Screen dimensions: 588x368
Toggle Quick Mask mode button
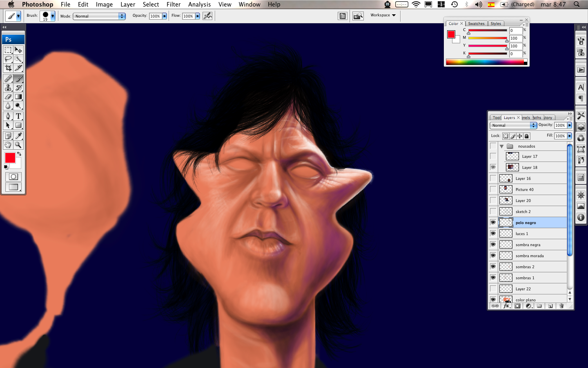click(x=13, y=177)
